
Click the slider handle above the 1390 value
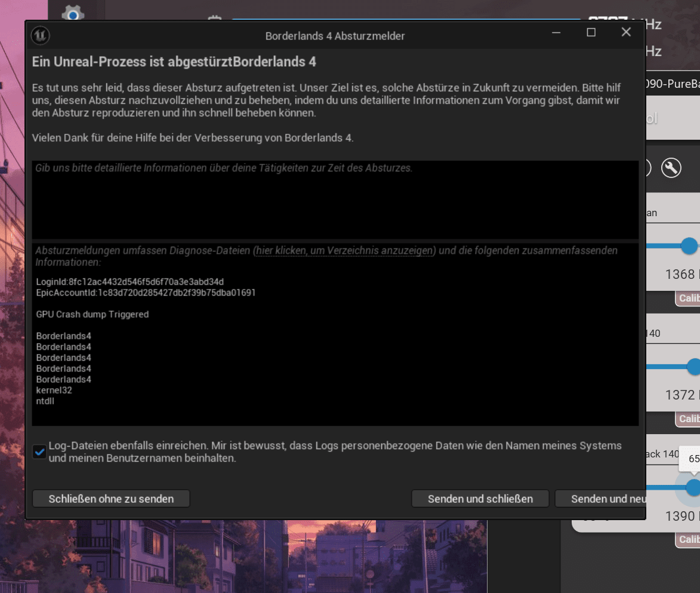(693, 487)
